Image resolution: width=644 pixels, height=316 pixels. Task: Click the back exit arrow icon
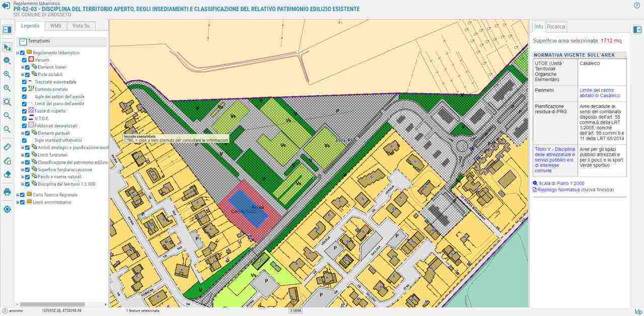click(x=6, y=6)
